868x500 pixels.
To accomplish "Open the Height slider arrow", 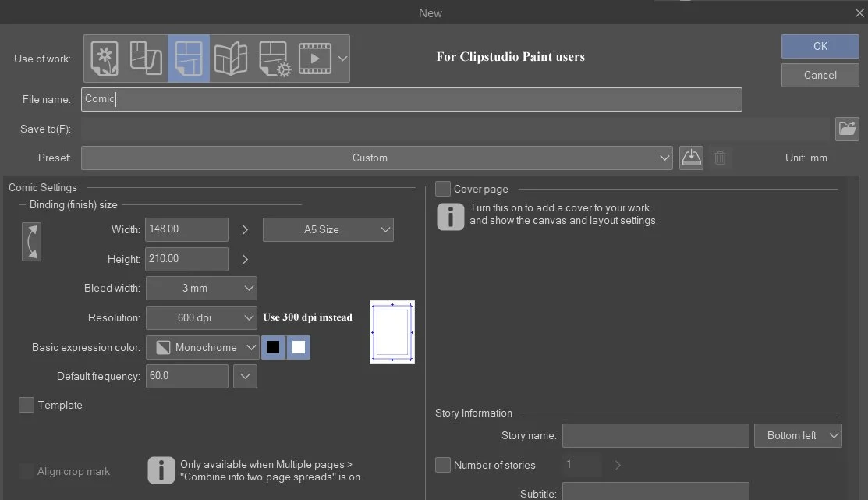I will tap(245, 259).
